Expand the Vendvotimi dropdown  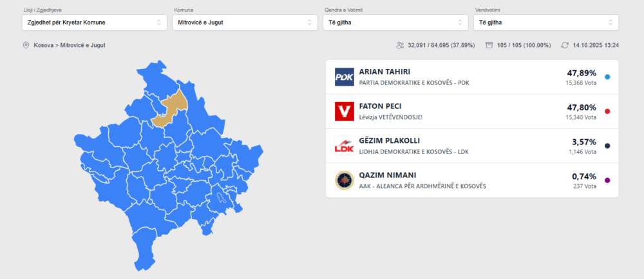coord(545,23)
